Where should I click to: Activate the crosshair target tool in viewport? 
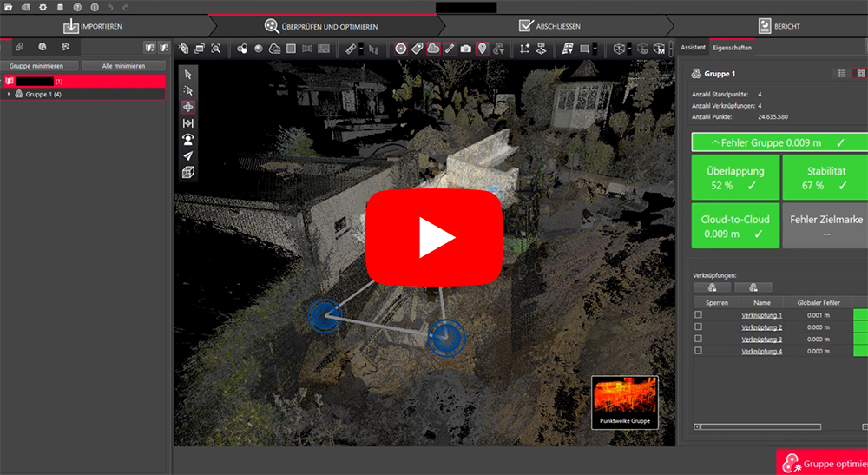(187, 107)
